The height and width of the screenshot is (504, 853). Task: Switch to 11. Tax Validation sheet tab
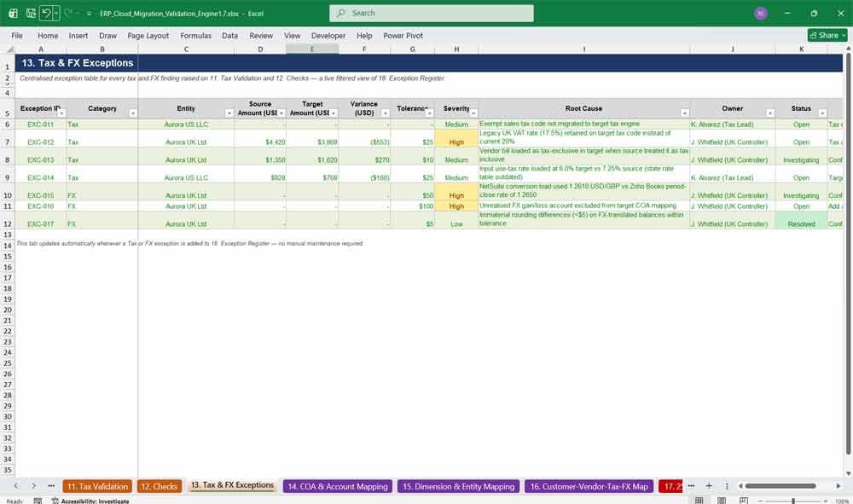pyautogui.click(x=97, y=486)
